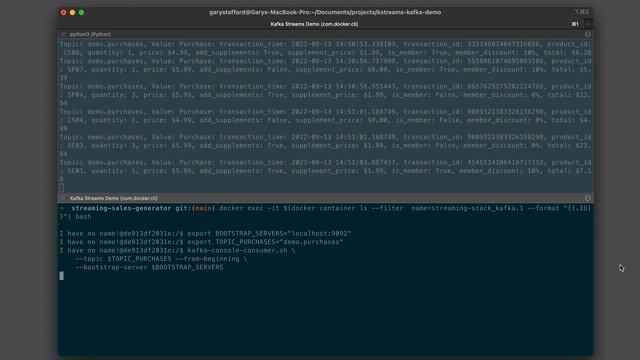Image resolution: width=640 pixels, height=360 pixels.
Task: Open the tab dropdown next to ⌘1
Action: 588,24
